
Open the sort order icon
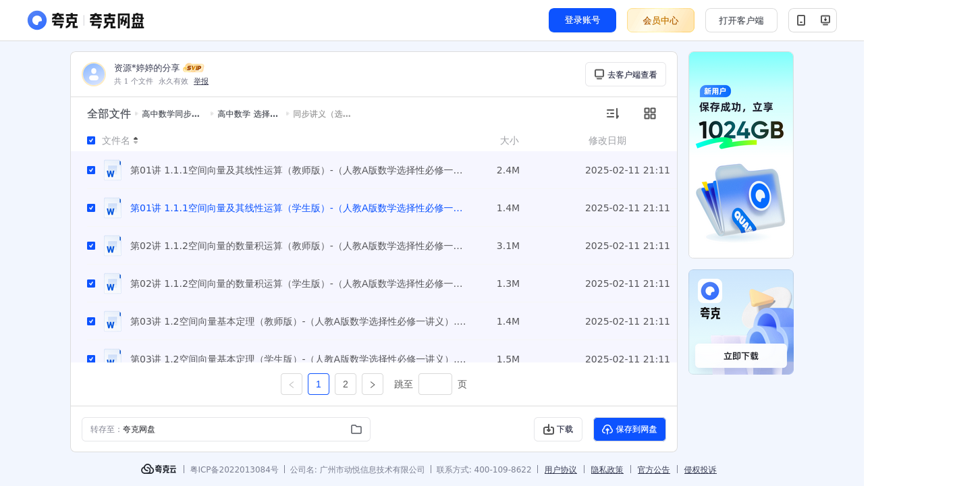(612, 113)
